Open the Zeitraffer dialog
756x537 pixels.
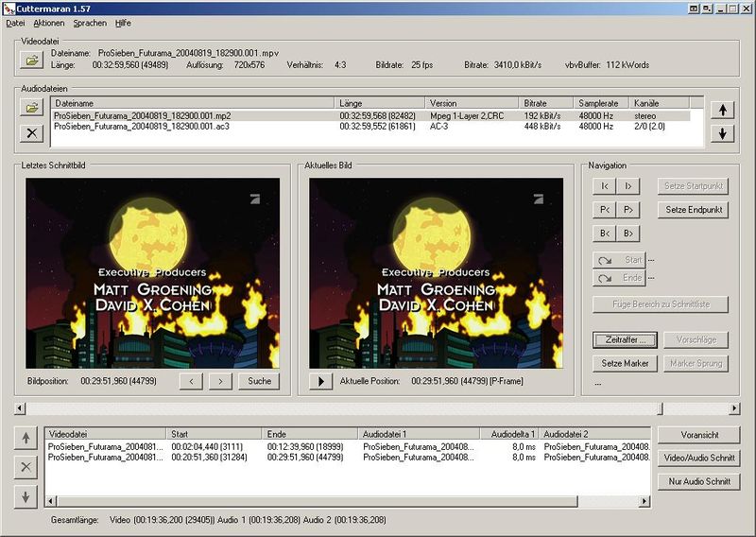point(625,339)
